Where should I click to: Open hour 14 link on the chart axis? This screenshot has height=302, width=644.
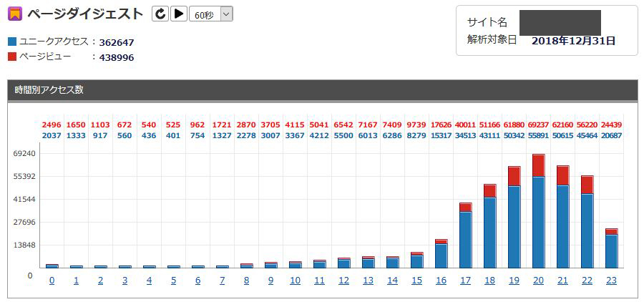(x=392, y=281)
